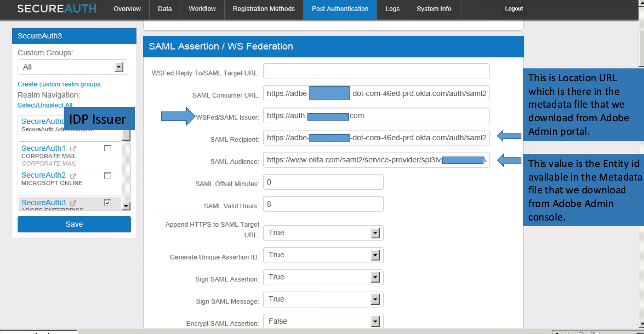Select the Logs tab

point(392,9)
